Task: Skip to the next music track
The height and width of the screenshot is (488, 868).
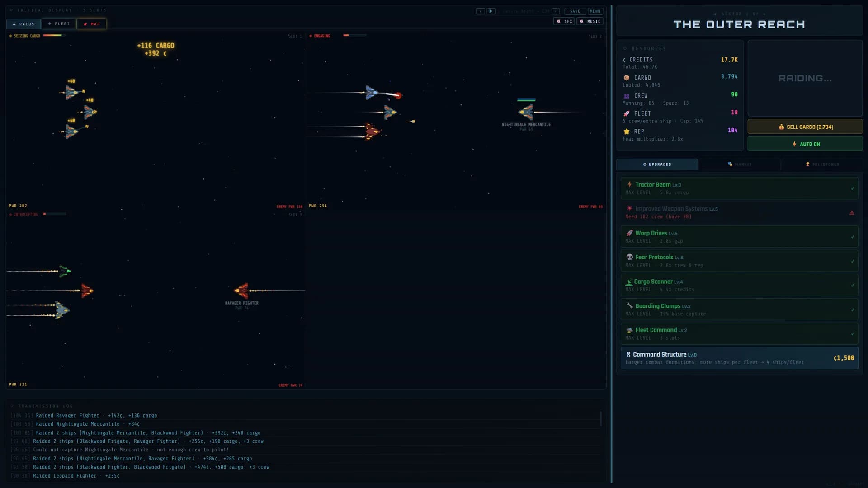Action: tap(556, 11)
